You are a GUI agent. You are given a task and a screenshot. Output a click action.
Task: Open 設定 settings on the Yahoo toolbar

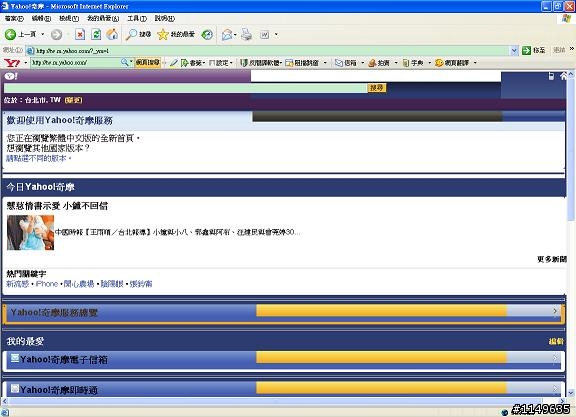click(x=220, y=63)
